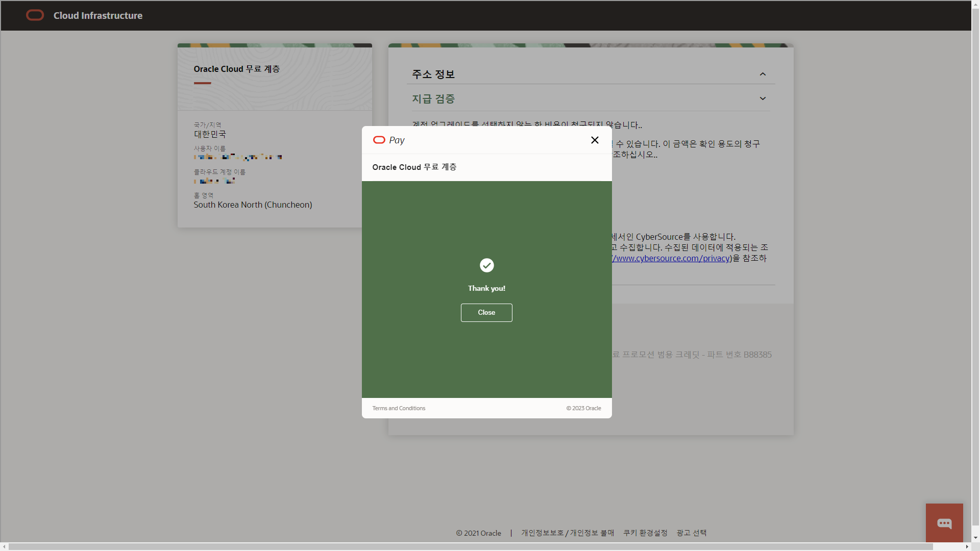Click the 지급 검증 section header
Image resolution: width=980 pixels, height=551 pixels.
[x=433, y=99]
